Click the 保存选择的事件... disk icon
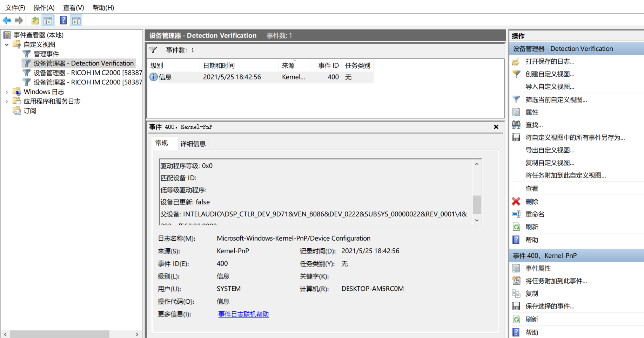The width and height of the screenshot is (644, 338). [x=516, y=306]
